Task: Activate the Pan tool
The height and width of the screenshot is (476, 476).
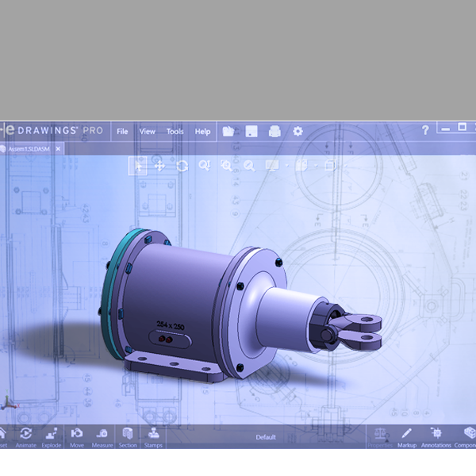Action: coord(159,165)
